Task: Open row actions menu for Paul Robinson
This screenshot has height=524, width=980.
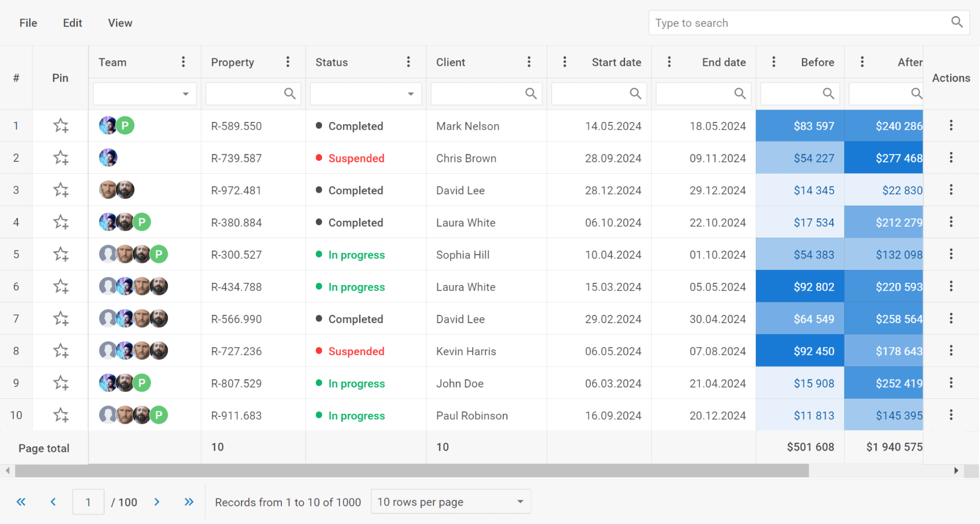Action: [951, 415]
